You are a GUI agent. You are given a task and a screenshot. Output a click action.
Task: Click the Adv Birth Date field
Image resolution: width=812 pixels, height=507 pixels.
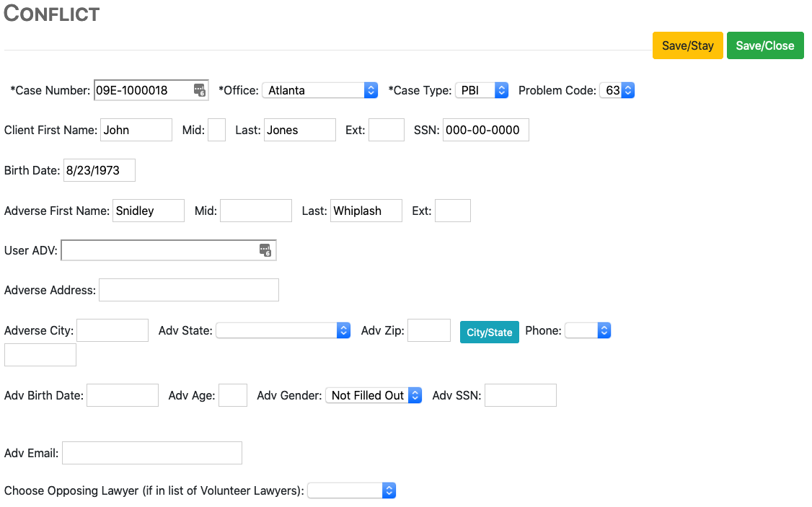click(123, 395)
